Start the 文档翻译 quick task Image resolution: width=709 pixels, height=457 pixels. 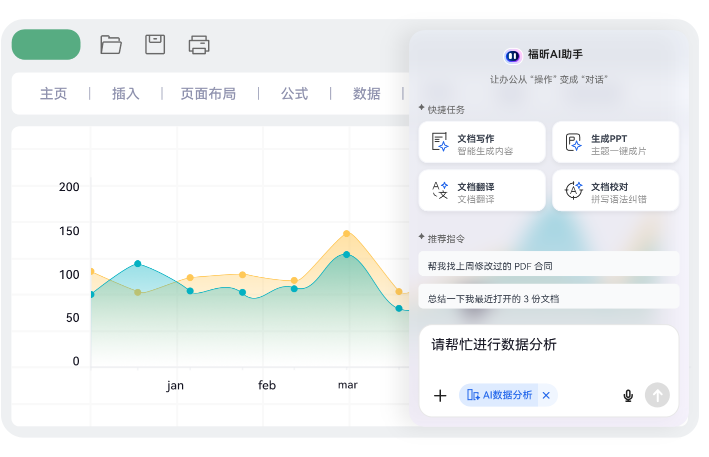tap(482, 190)
